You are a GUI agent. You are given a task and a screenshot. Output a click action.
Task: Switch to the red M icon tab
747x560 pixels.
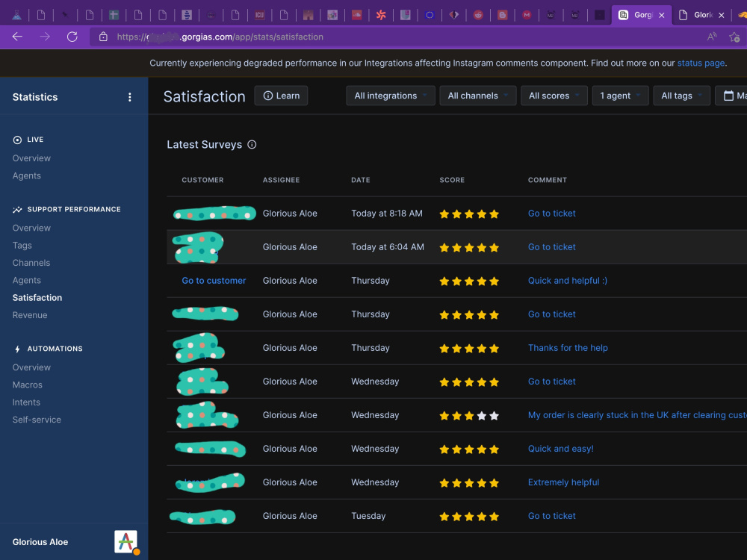(527, 15)
